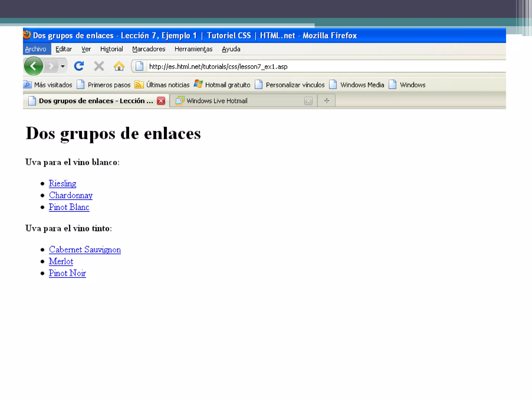This screenshot has height=399, width=532.
Task: Click the Stop loading X icon
Action: 99,66
